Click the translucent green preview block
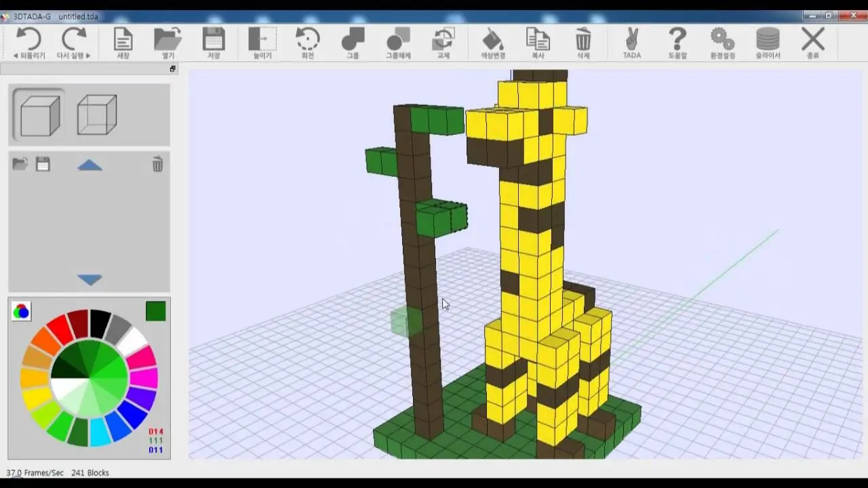This screenshot has width=868, height=488. point(406,321)
